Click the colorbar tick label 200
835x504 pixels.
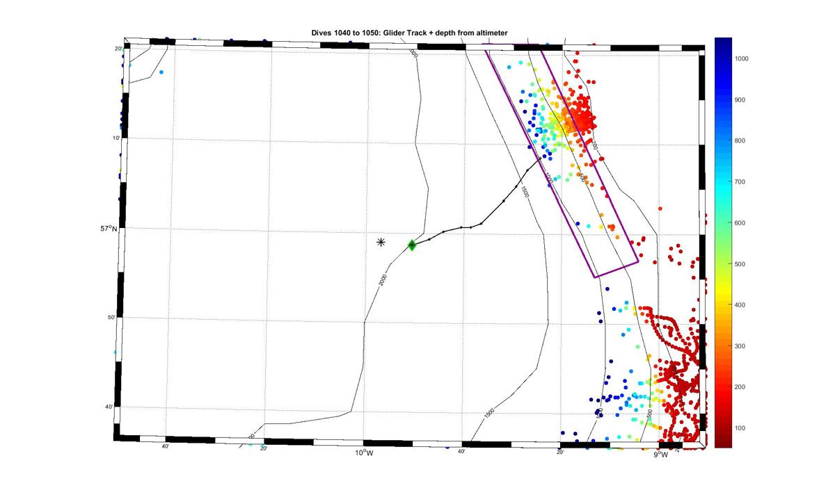pyautogui.click(x=740, y=387)
